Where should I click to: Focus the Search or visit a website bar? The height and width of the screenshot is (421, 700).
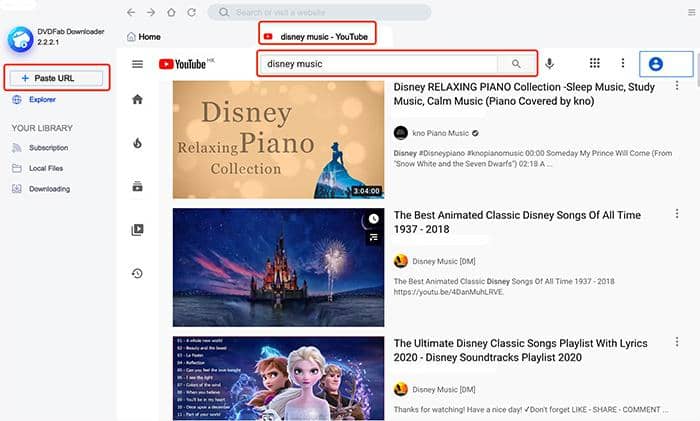[x=320, y=13]
